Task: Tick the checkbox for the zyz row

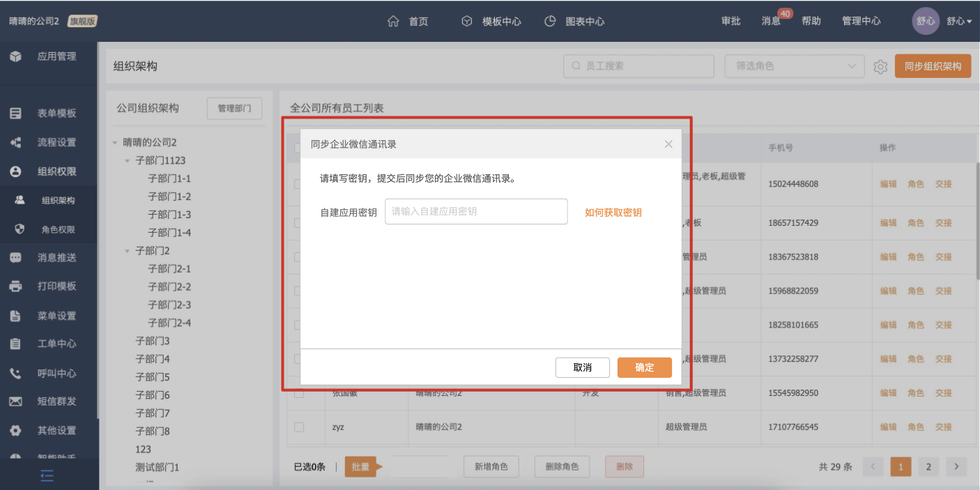Action: (x=299, y=427)
